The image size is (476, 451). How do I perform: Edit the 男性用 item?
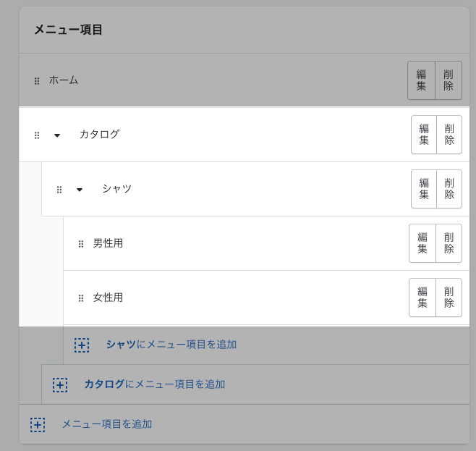422,243
